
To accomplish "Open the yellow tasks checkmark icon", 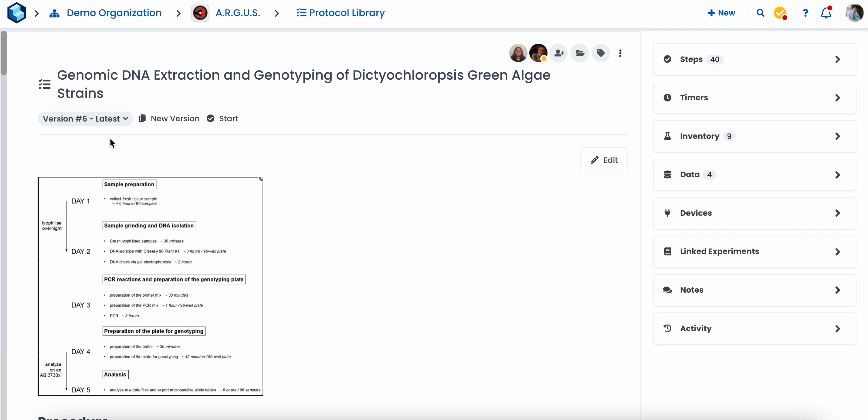I will 780,13.
